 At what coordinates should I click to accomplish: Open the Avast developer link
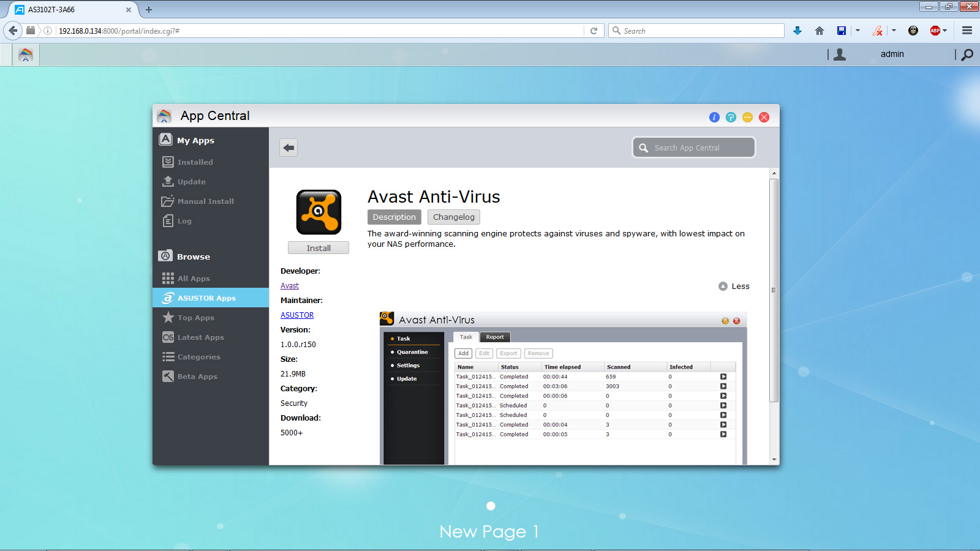290,286
